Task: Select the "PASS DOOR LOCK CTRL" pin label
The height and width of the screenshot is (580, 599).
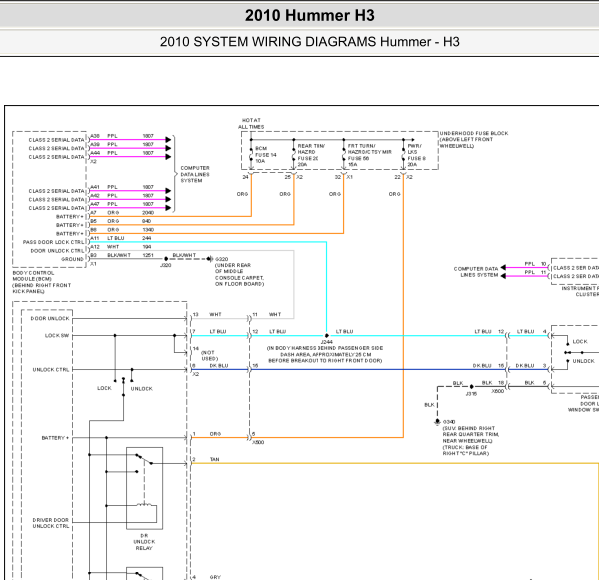Action: 53,242
